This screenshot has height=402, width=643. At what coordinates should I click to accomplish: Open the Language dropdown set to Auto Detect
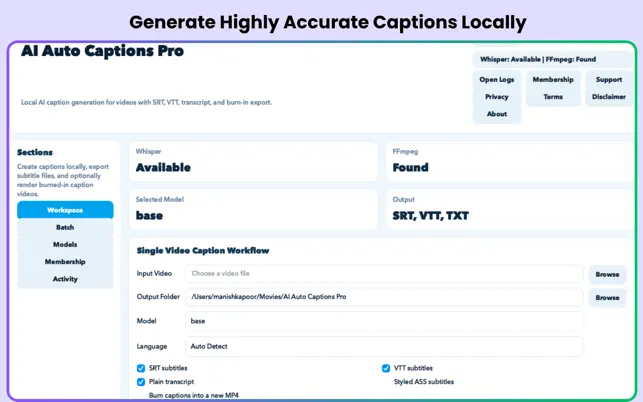[x=384, y=346]
